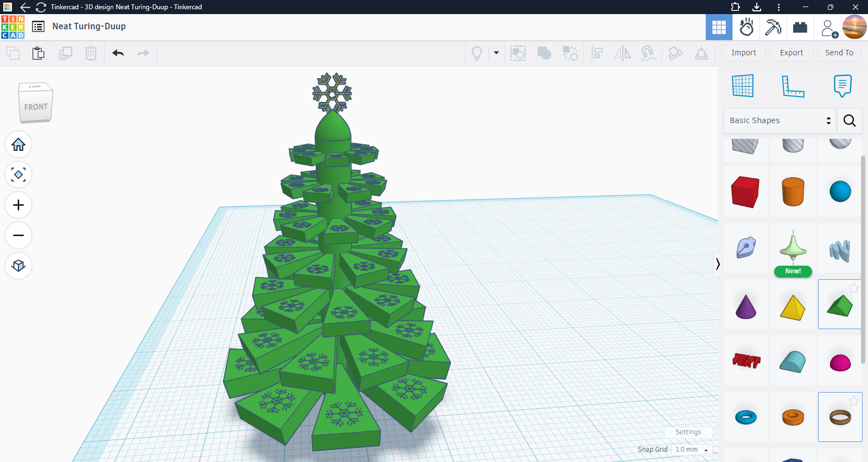Reload the Tinkercad page
The width and height of the screenshot is (868, 462).
coord(41,7)
